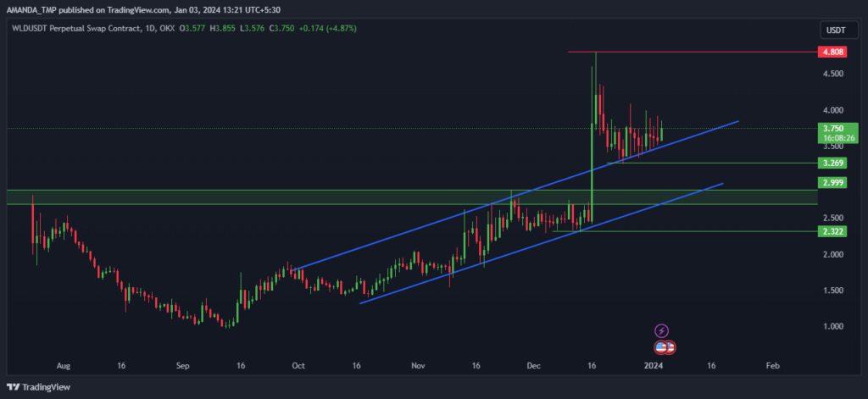
Task: Click the Aug label on time axis
Action: coord(64,366)
